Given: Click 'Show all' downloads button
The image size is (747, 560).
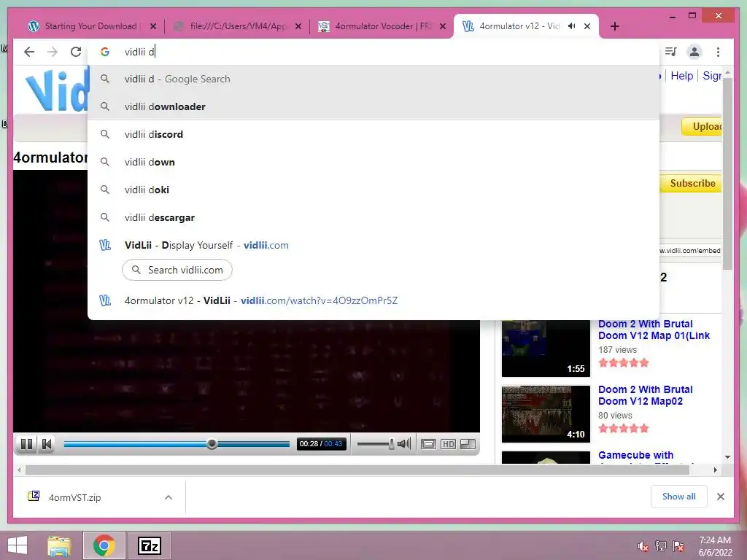Looking at the screenshot, I should pos(678,497).
